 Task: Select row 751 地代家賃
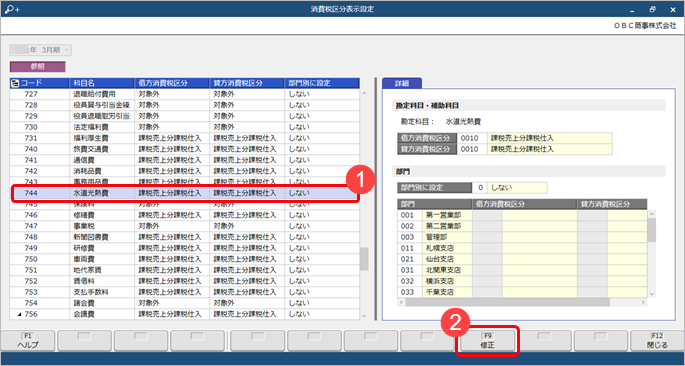184,270
